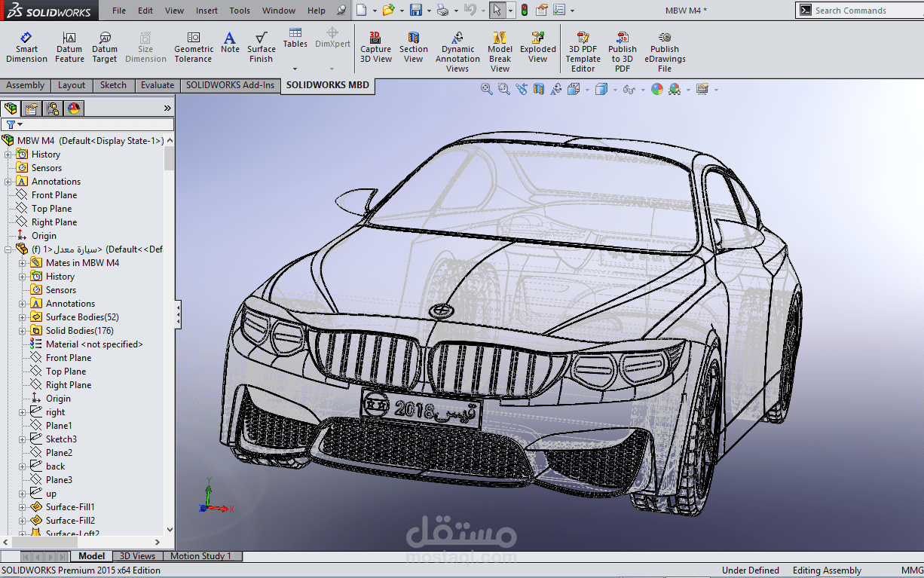
Task: Click the New document icon
Action: [362, 11]
